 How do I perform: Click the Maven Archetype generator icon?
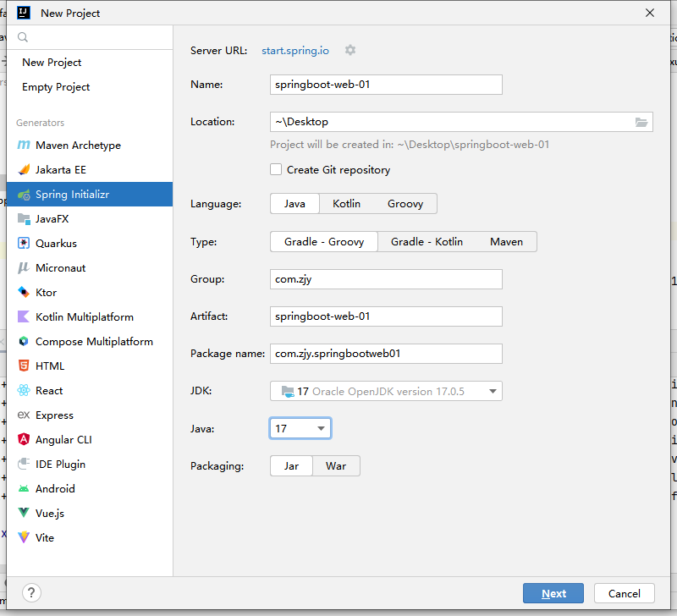coord(24,146)
